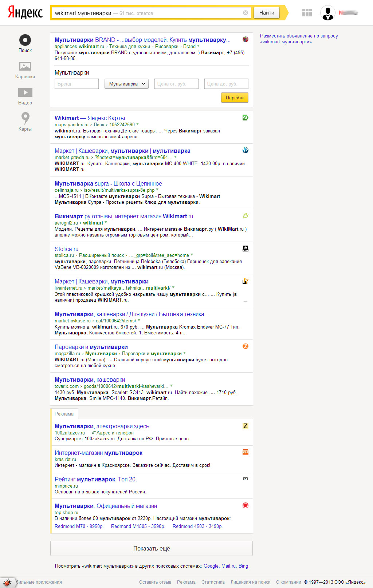The image size is (373, 588).
Task: Clear the search field with the X icon
Action: coord(246,13)
